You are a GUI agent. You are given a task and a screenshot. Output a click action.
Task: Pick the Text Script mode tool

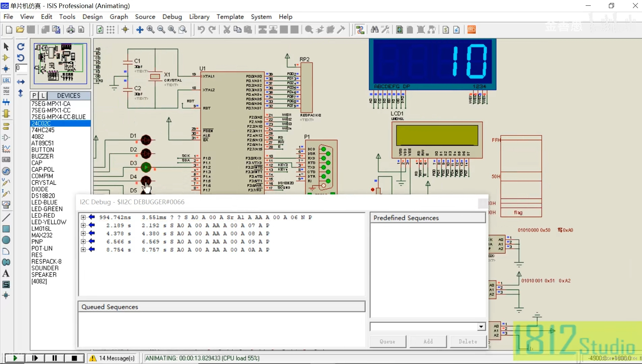6,91
